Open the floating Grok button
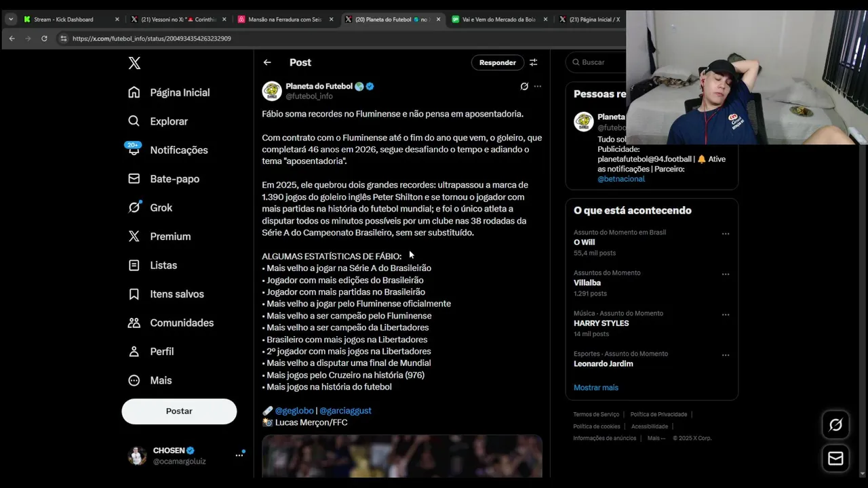This screenshot has height=488, width=868. (x=835, y=425)
